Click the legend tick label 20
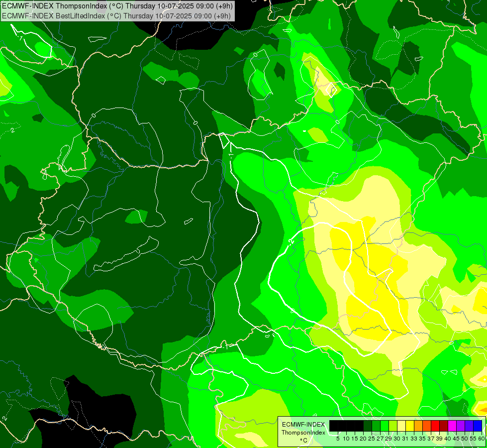The height and width of the screenshot is (448, 487). pyautogui.click(x=363, y=439)
